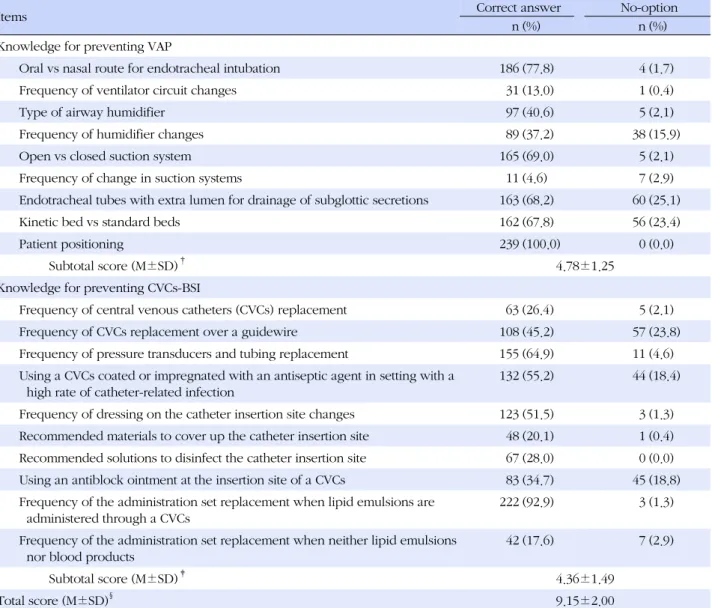Click 'Patient positioning' row label
This screenshot has height=608, width=712.
(x=71, y=244)
